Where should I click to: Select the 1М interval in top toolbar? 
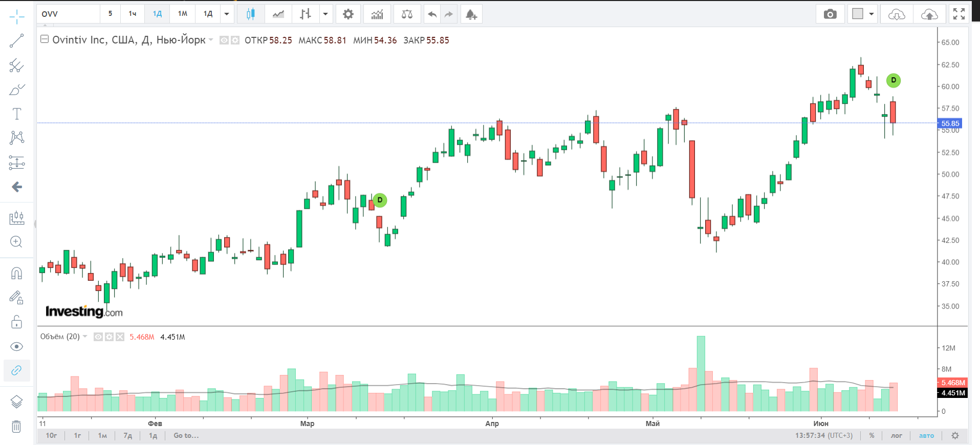[183, 14]
